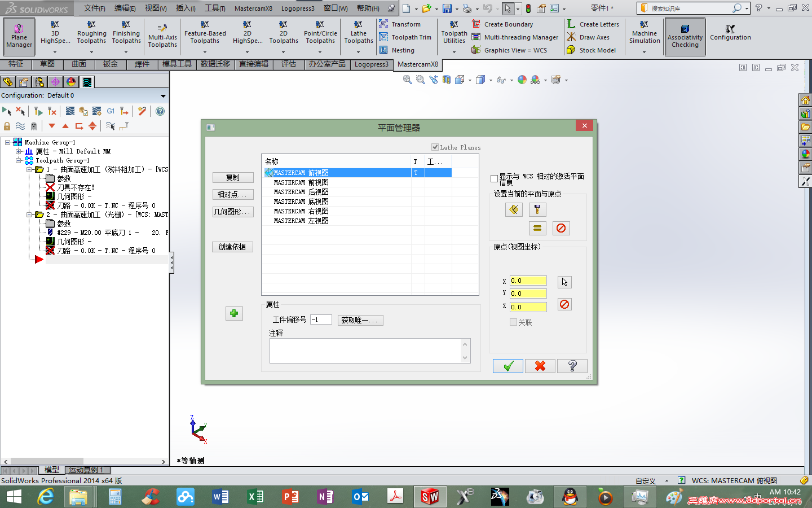812x508 pixels.
Task: Click the Nesting command
Action: 397,50
